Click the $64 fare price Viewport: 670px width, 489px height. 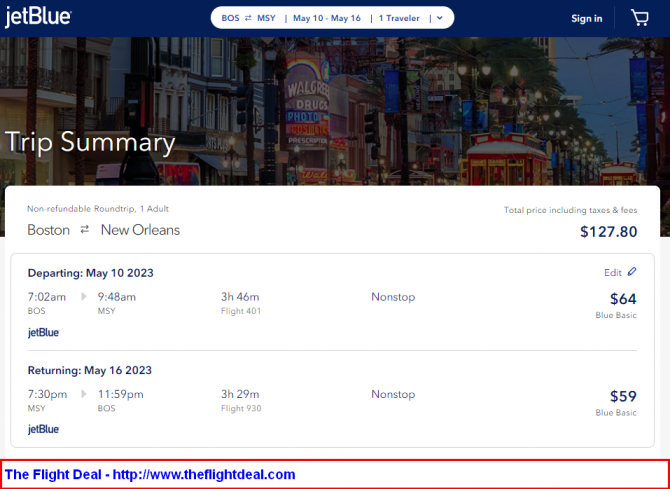coord(623,299)
